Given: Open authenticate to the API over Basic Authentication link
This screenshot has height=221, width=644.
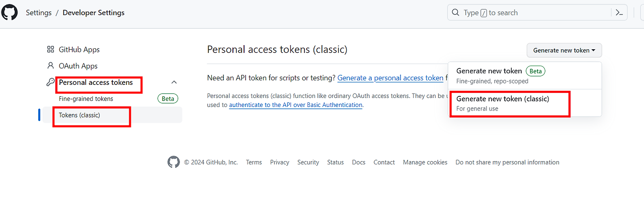Looking at the screenshot, I should tap(295, 105).
